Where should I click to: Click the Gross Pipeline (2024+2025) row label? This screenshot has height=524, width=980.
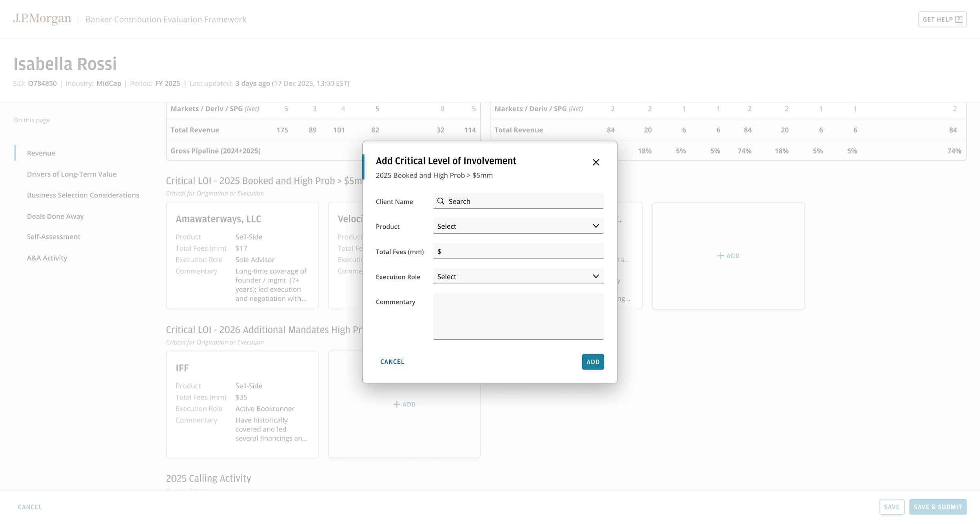tap(216, 151)
